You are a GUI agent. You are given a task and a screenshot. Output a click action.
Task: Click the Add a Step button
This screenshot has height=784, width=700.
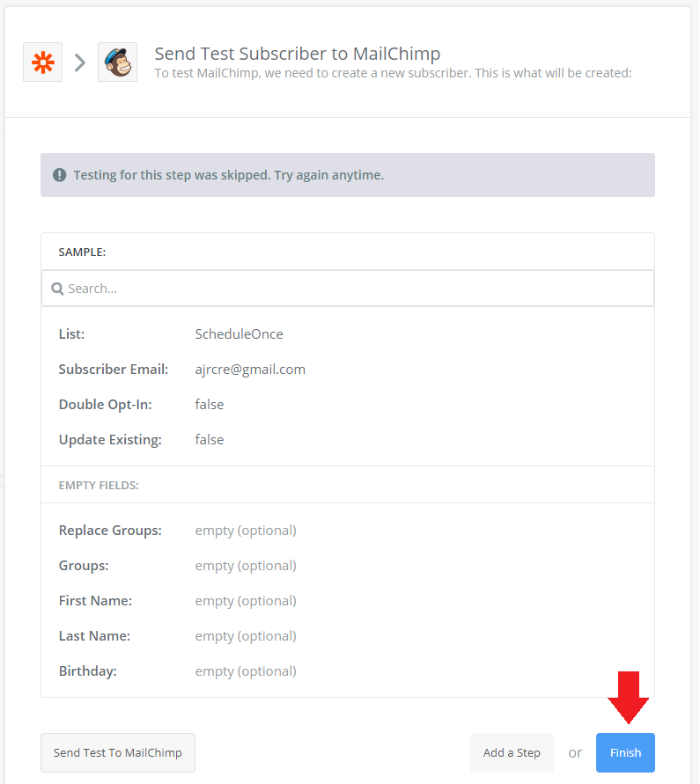tap(512, 752)
